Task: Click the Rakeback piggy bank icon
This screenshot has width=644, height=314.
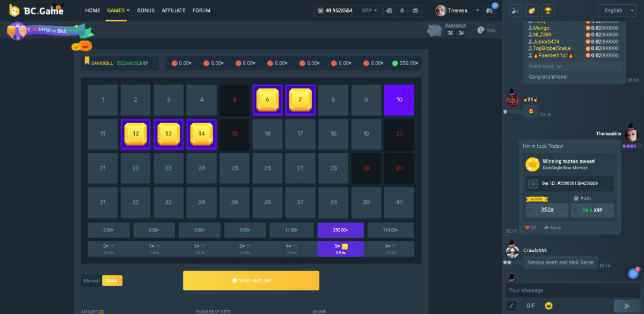Action: (435, 31)
